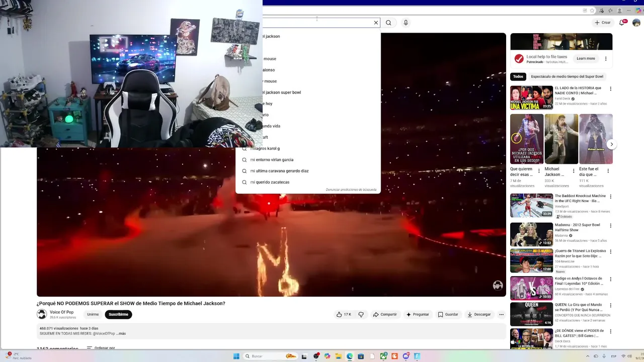
Task: Click the Compartir share button
Action: tap(385, 315)
